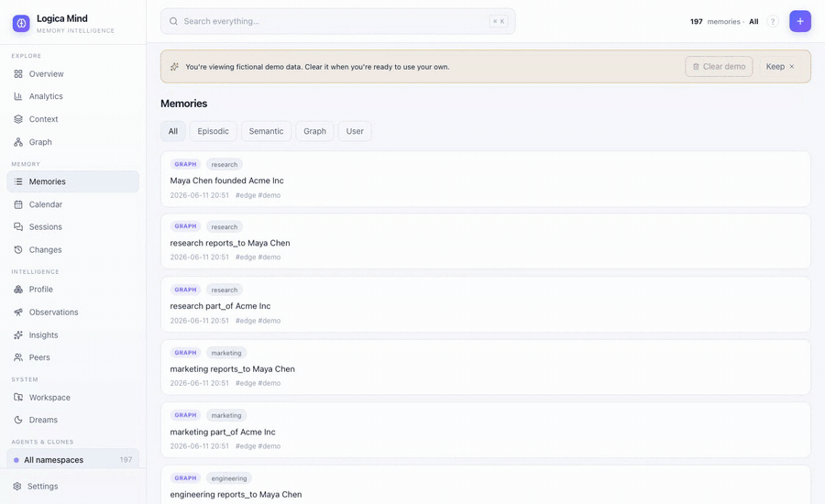
Task: Click the Memories page heading
Action: point(183,104)
